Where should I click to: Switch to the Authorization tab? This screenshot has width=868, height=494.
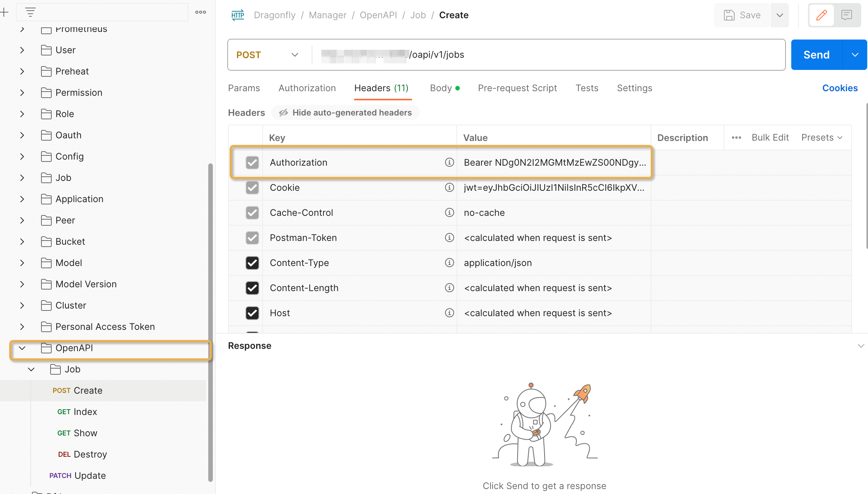tap(307, 88)
